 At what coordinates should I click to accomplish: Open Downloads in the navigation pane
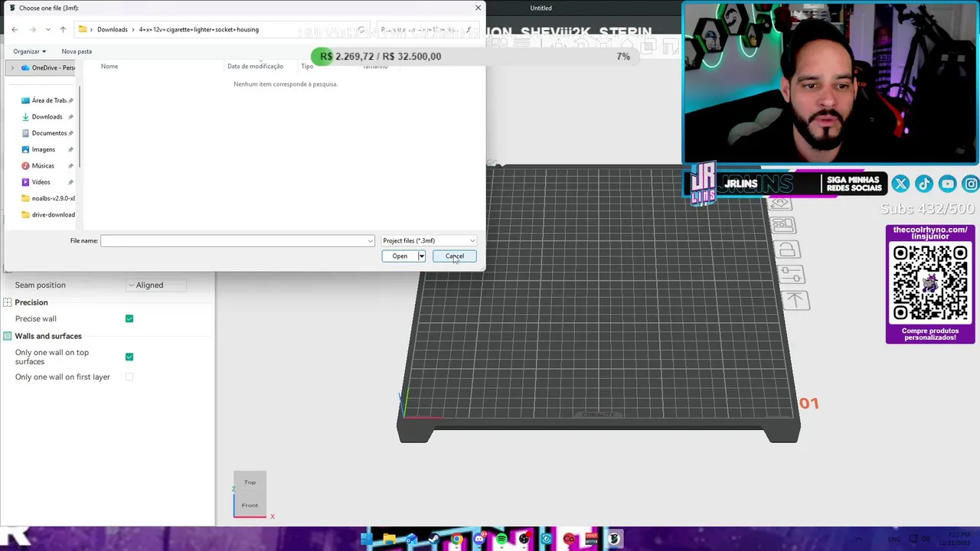pos(47,116)
